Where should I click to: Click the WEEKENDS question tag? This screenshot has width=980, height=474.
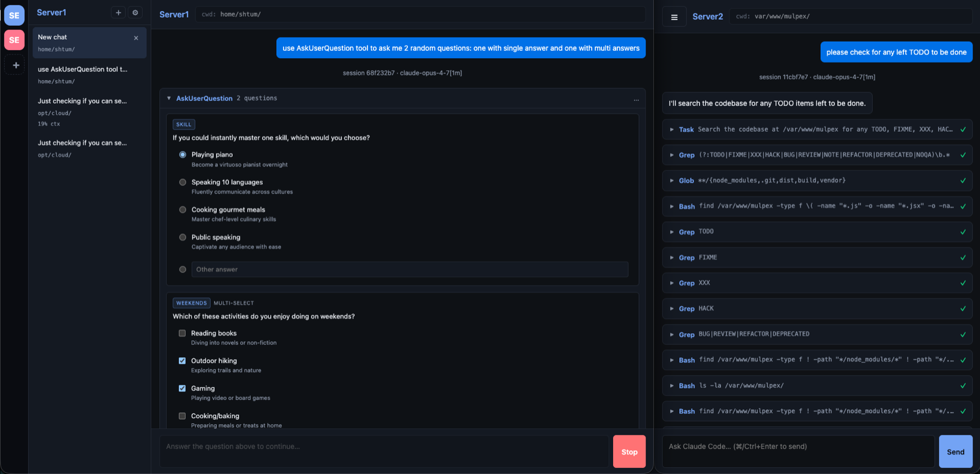pos(192,303)
